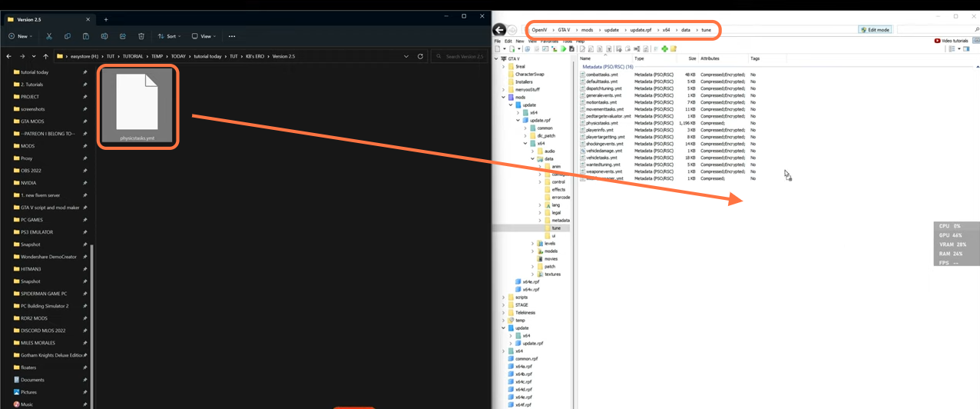The width and height of the screenshot is (980, 409).
Task: Select playerinfo.ymt in the OpenIV file list
Action: pyautogui.click(x=600, y=130)
